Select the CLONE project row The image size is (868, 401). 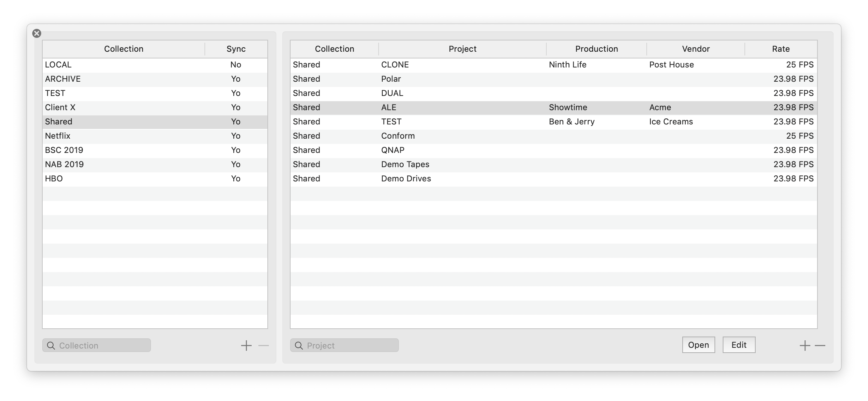click(x=554, y=65)
